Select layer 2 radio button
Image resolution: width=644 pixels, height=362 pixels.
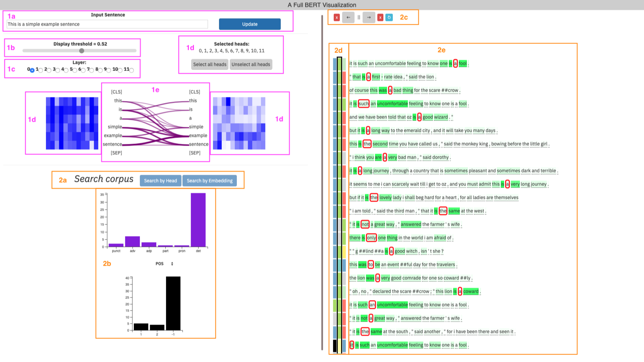point(49,70)
